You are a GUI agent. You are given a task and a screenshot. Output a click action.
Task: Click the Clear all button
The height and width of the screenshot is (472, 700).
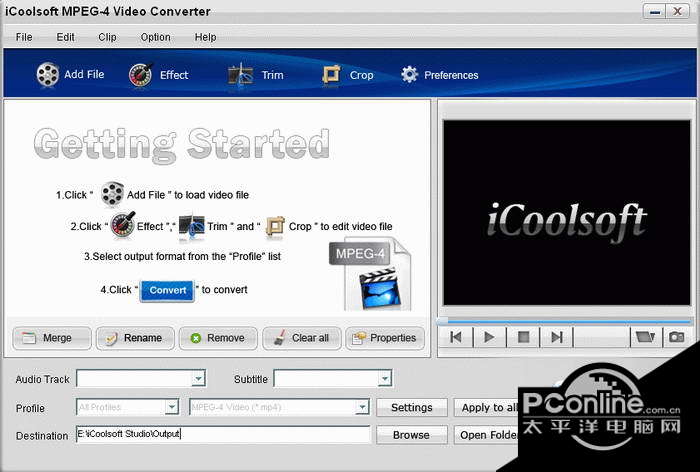click(x=302, y=338)
